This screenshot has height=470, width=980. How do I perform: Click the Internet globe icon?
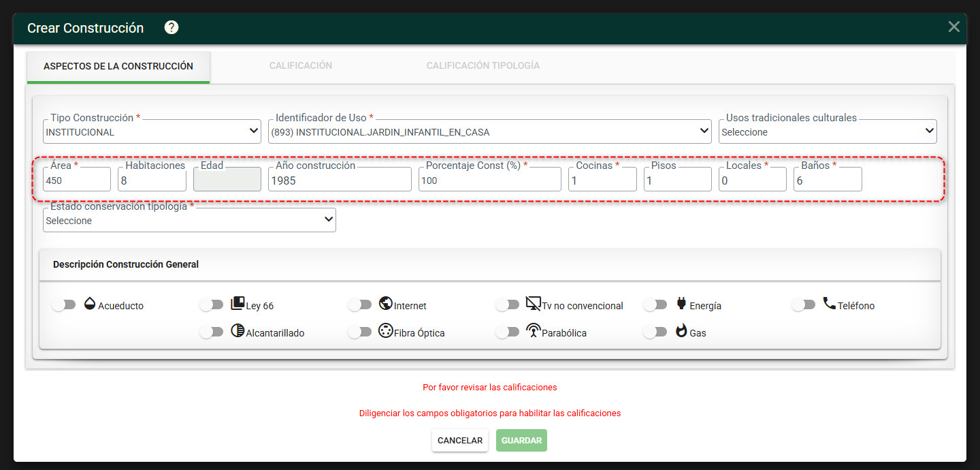(x=386, y=304)
